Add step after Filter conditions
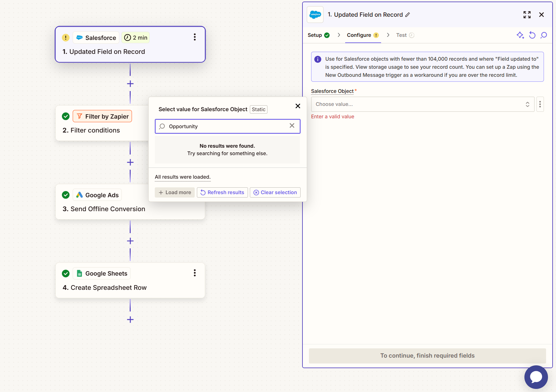Viewport: 556px width, 392px height. pos(130,162)
